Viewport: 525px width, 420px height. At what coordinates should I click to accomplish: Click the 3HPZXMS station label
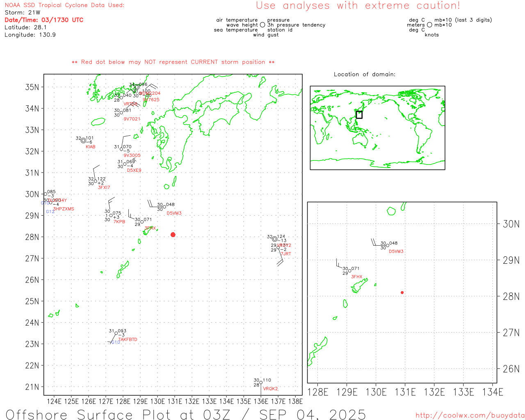point(64,209)
